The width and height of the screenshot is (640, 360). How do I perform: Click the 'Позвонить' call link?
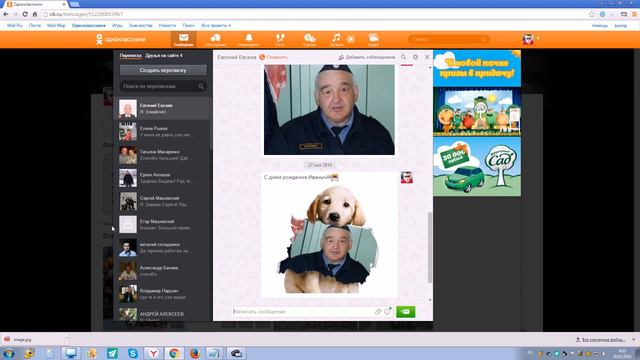273,57
